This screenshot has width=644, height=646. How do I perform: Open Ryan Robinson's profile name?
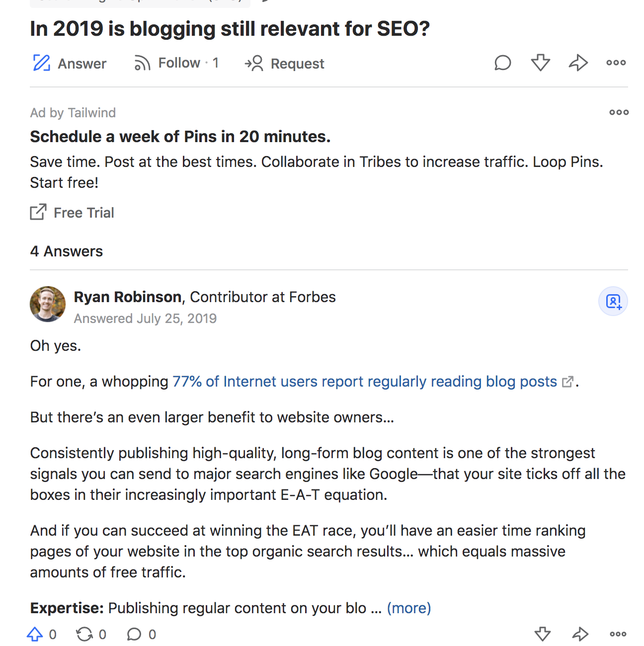tap(128, 297)
